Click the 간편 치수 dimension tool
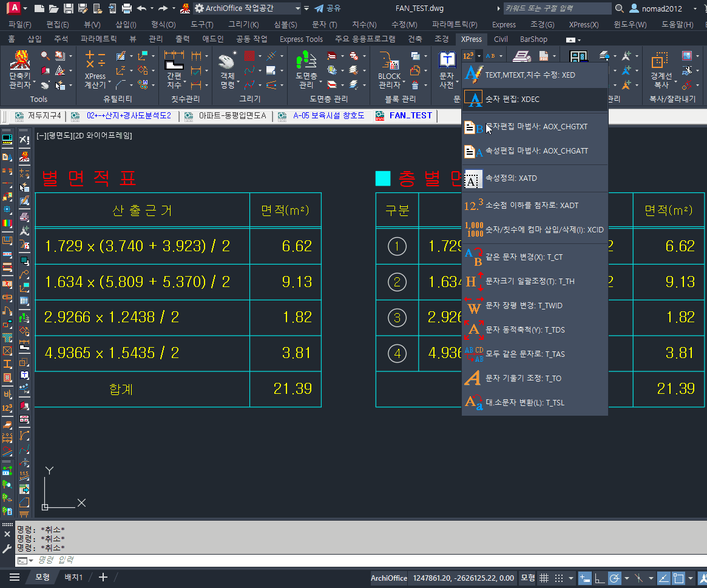707x588 pixels. pos(174,69)
